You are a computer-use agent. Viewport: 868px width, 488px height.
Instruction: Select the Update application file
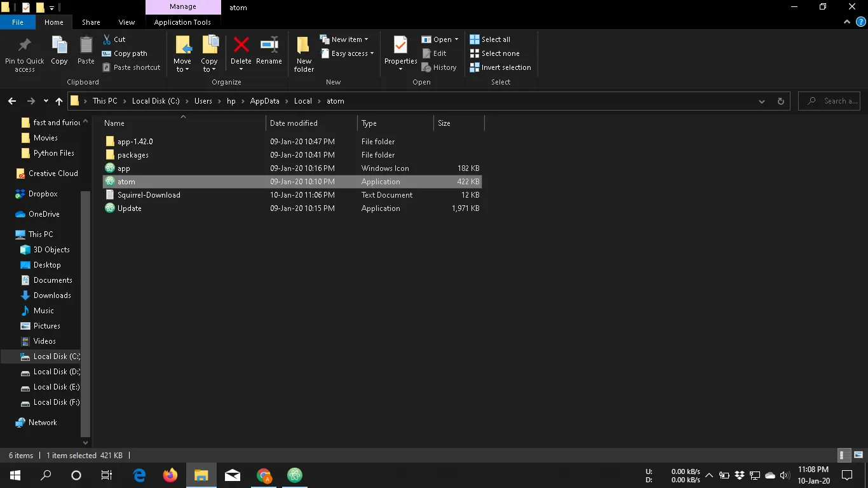[x=292, y=208]
